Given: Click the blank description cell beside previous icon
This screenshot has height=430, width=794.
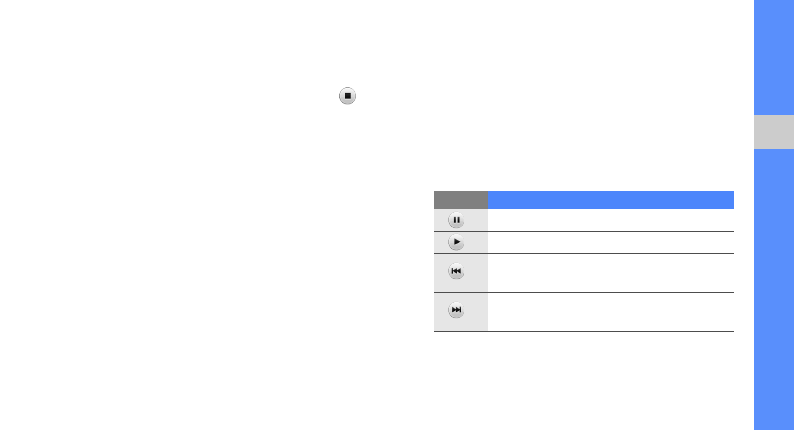Looking at the screenshot, I should (x=610, y=272).
